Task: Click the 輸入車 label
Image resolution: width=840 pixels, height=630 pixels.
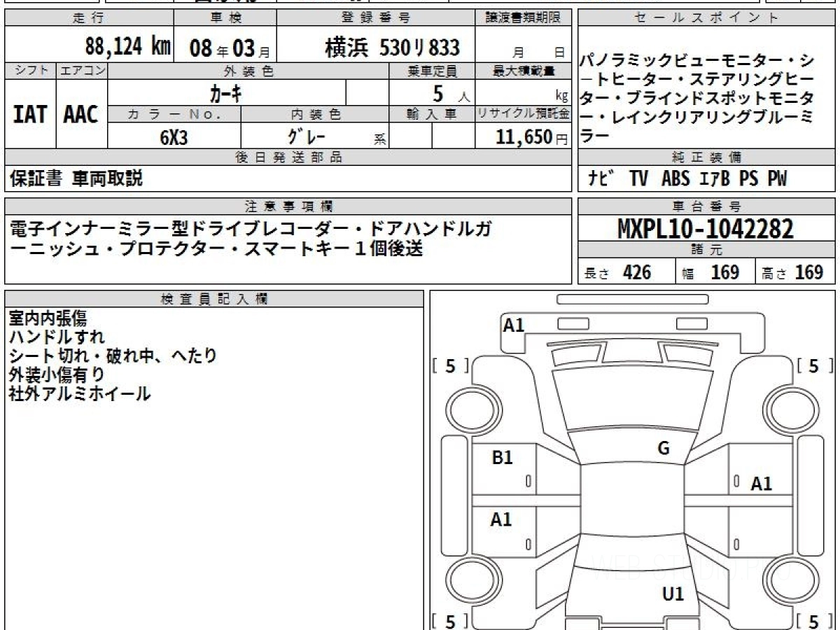Action: click(x=432, y=114)
